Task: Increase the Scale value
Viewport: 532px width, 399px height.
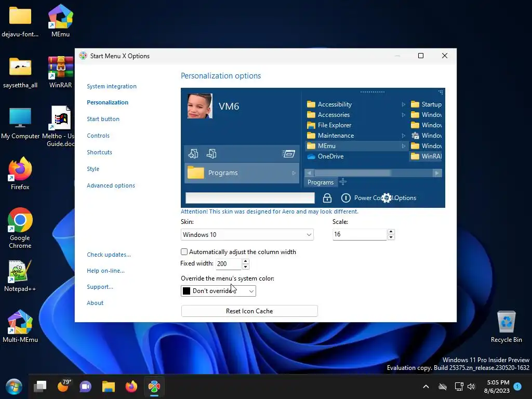Action: pos(391,232)
